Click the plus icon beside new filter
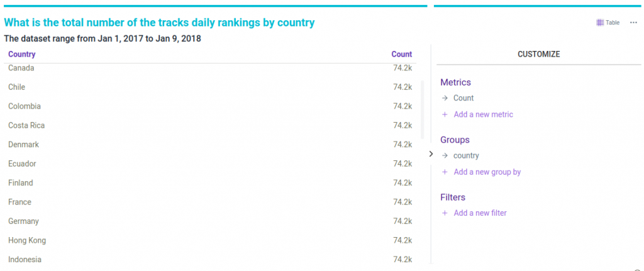This screenshot has width=644, height=271. click(x=445, y=213)
